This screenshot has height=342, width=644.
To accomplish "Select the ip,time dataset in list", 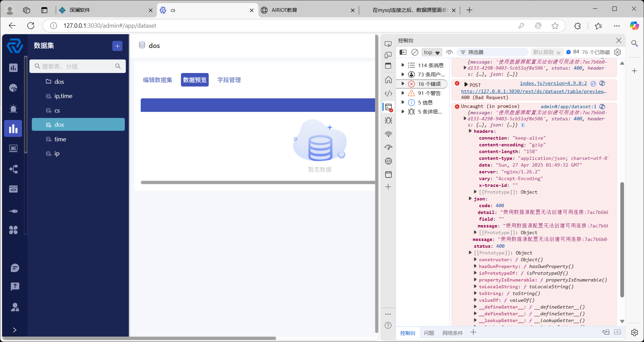I will pyautogui.click(x=63, y=96).
